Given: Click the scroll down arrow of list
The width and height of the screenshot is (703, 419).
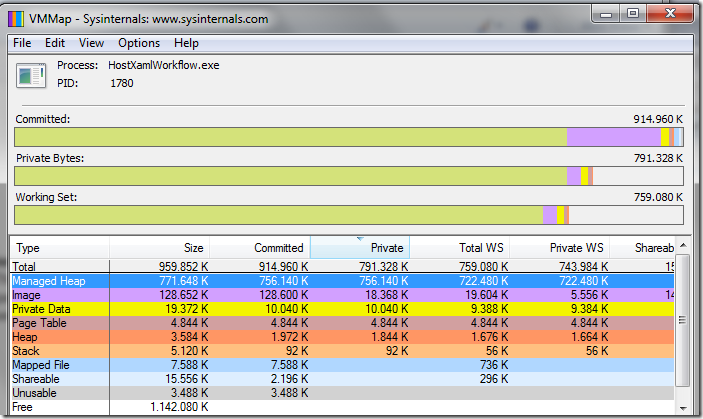Looking at the screenshot, I should point(683,408).
